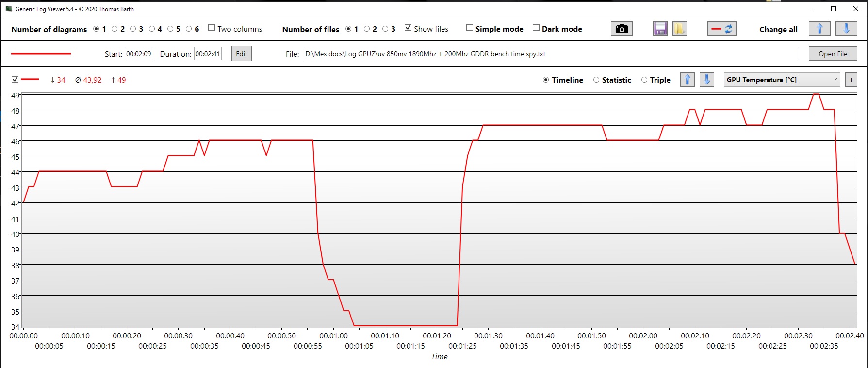Click the red line swap colors icon

pos(722,29)
